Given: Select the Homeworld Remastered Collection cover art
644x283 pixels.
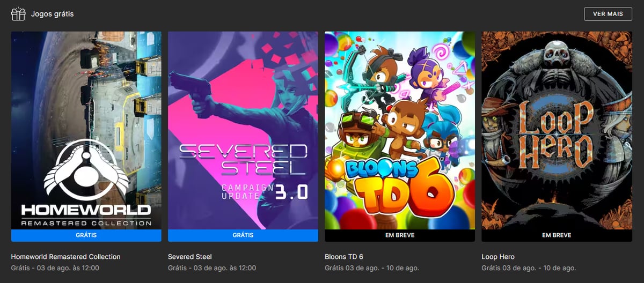Looking at the screenshot, I should (86, 130).
